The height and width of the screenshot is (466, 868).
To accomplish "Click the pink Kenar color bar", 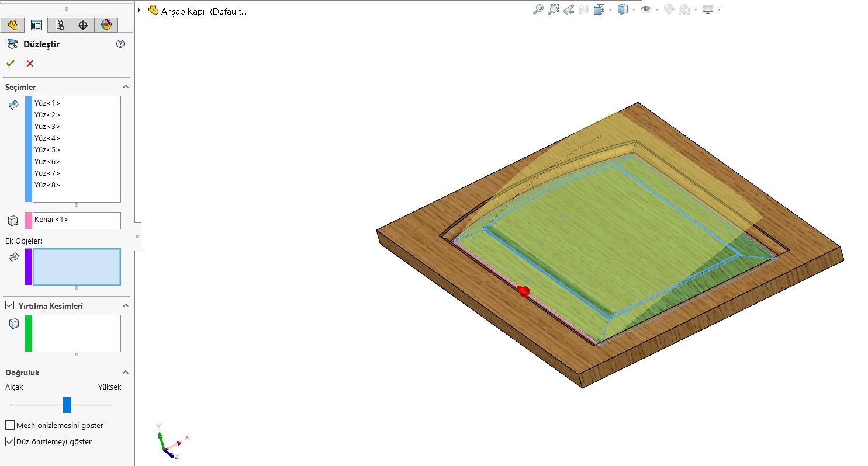I will click(28, 220).
